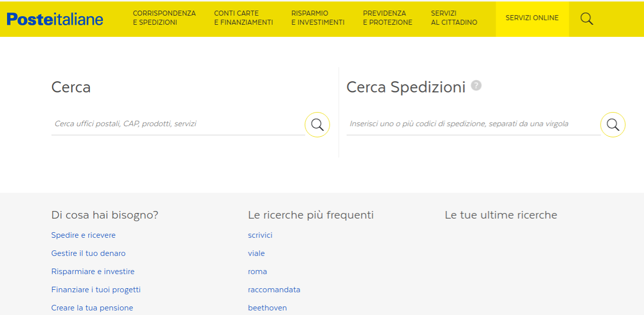
Task: Click the search icon for Cerca Spedizioni
Action: [612, 124]
